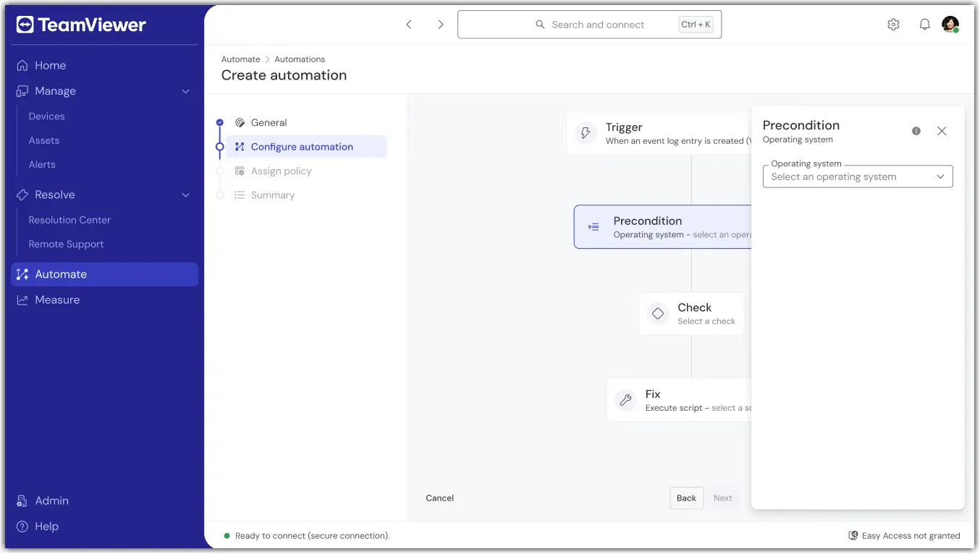Viewport: 980px width, 554px height.
Task: Go to the General step
Action: 261,123
